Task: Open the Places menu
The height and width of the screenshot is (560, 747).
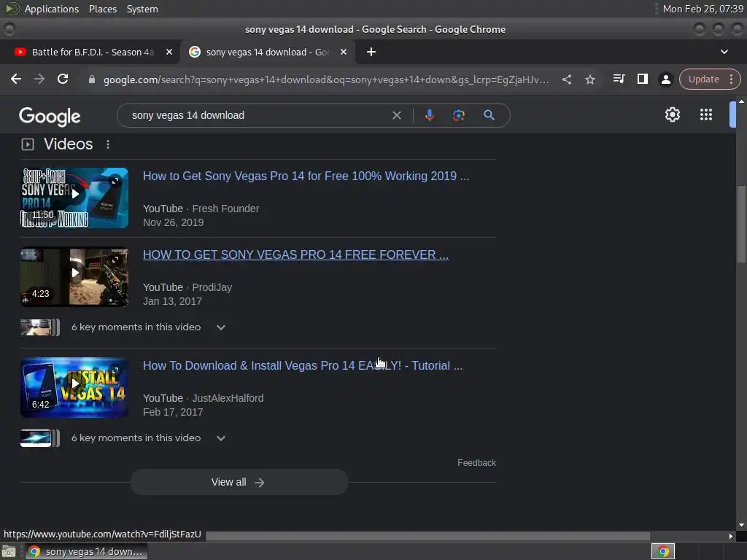Action: click(102, 9)
